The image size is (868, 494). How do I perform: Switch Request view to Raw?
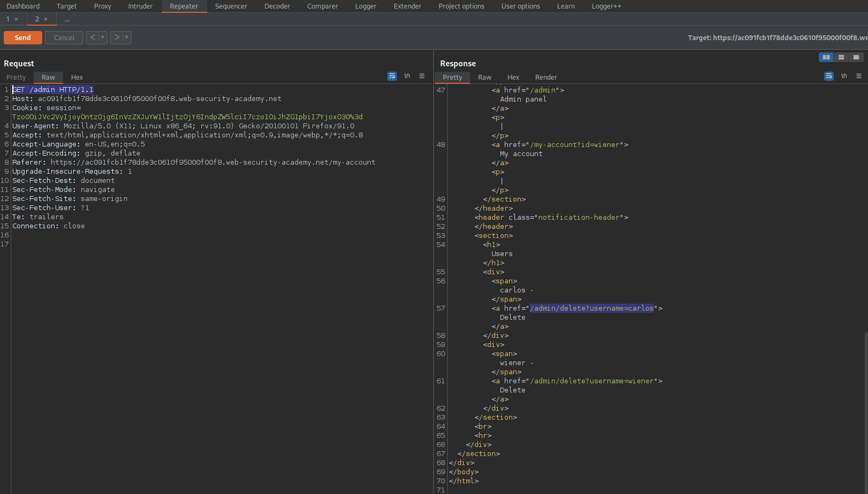[x=49, y=78]
